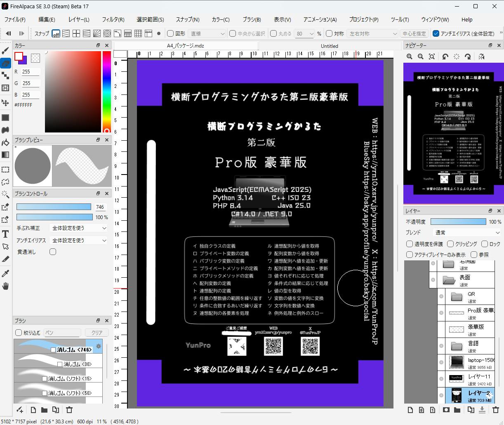
Task: Click the layer opacity slider
Action: (x=458, y=222)
